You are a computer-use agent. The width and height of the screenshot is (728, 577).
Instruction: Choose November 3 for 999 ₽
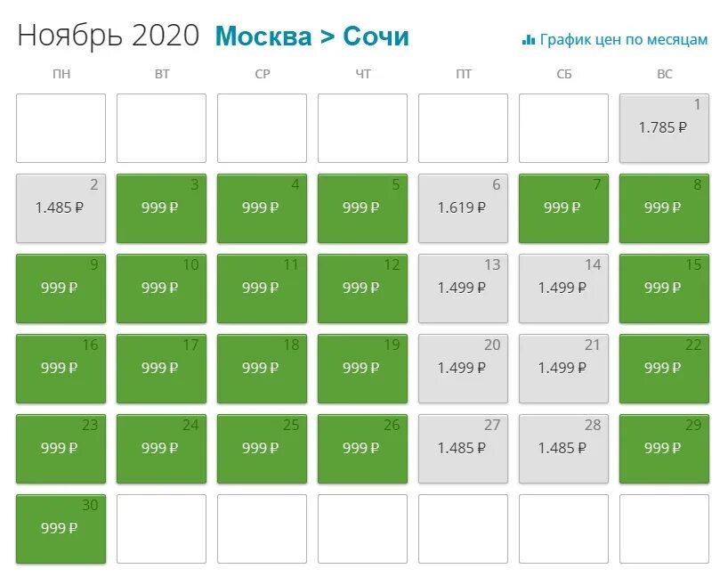point(162,208)
